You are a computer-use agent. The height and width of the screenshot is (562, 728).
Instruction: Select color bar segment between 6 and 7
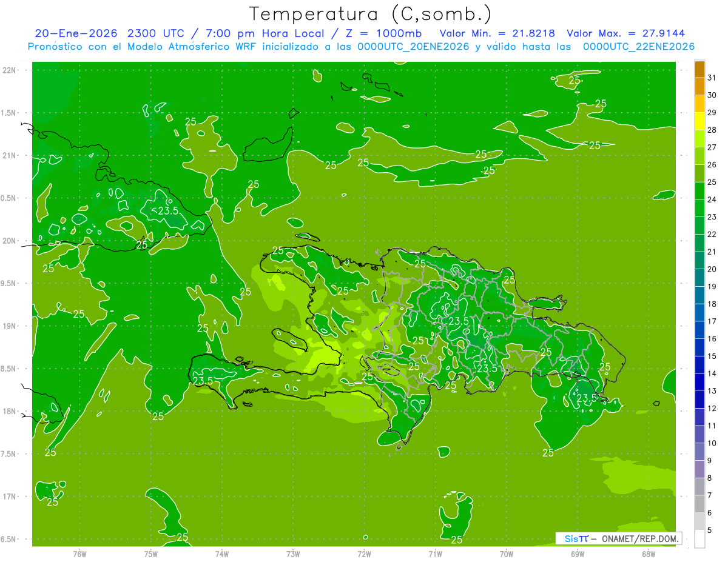(699, 504)
